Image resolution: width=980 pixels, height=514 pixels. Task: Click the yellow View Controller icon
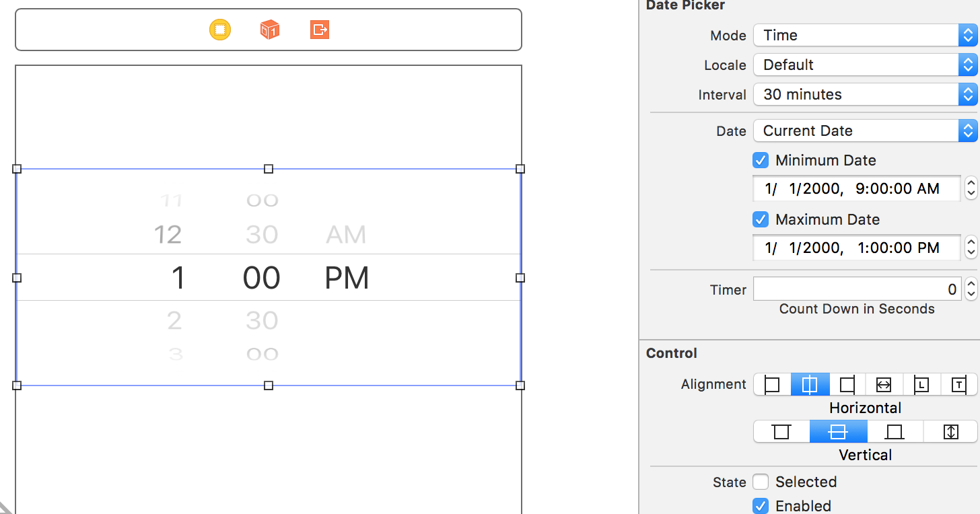pyautogui.click(x=220, y=30)
